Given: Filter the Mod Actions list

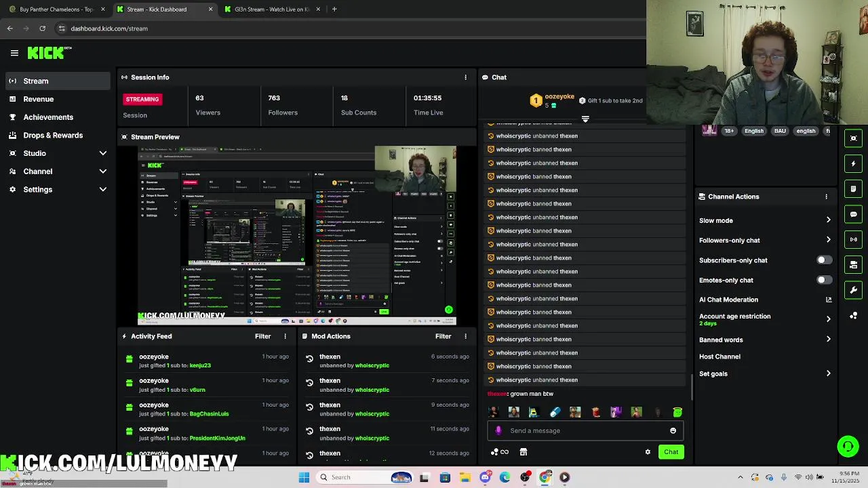Looking at the screenshot, I should pyautogui.click(x=443, y=336).
